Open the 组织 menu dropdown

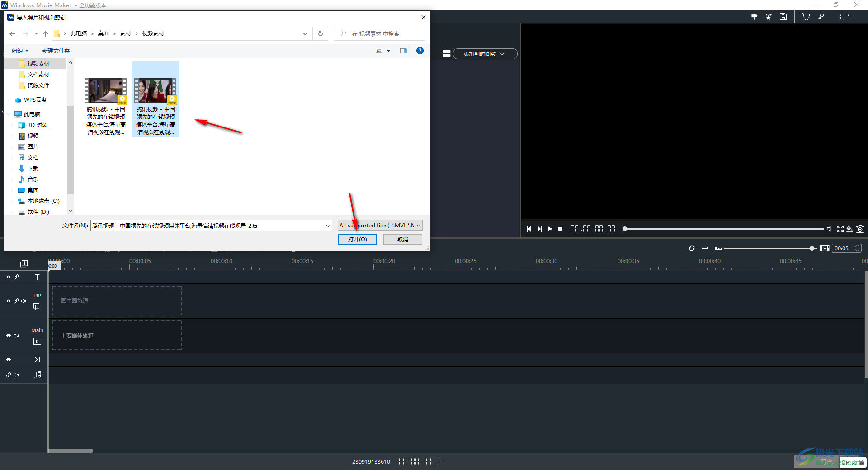20,51
